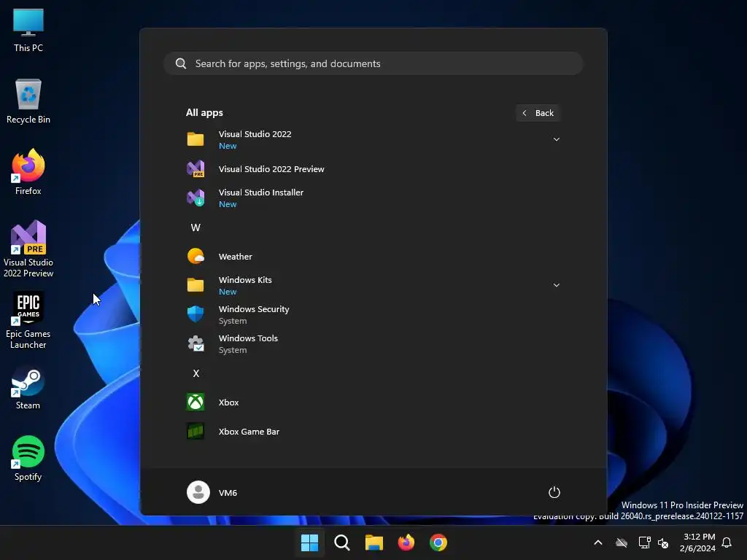Screen dimensions: 747x560
Task: Click the "Visual Studio Installer" app name
Action: pos(260,192)
